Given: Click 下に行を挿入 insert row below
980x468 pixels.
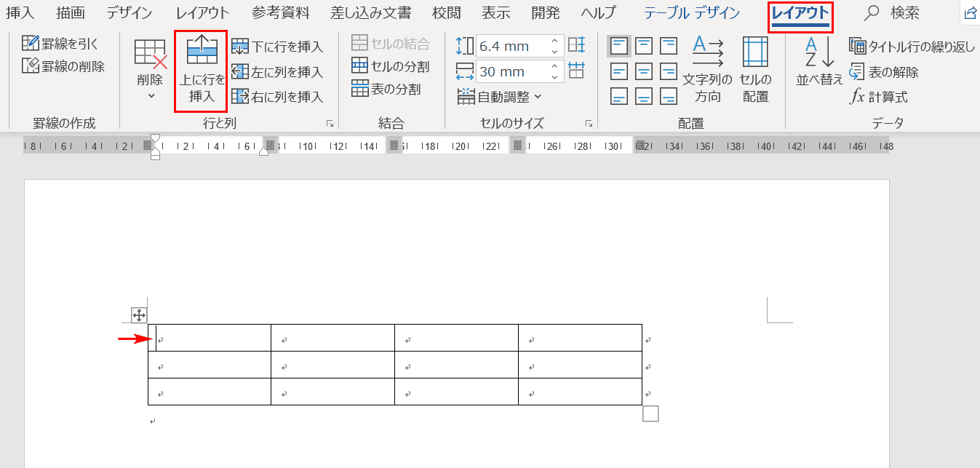Looking at the screenshot, I should coord(277,47).
